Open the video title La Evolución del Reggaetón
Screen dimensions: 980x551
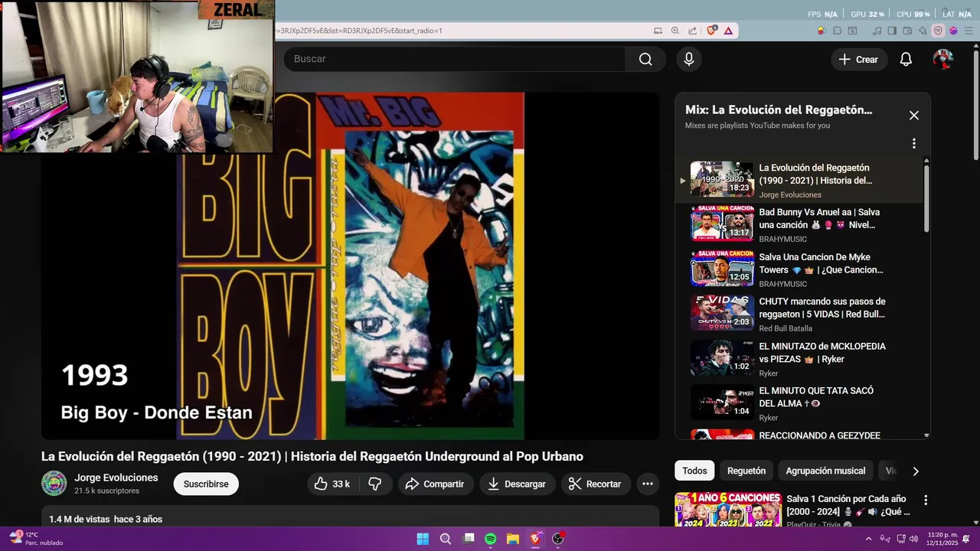click(x=312, y=456)
